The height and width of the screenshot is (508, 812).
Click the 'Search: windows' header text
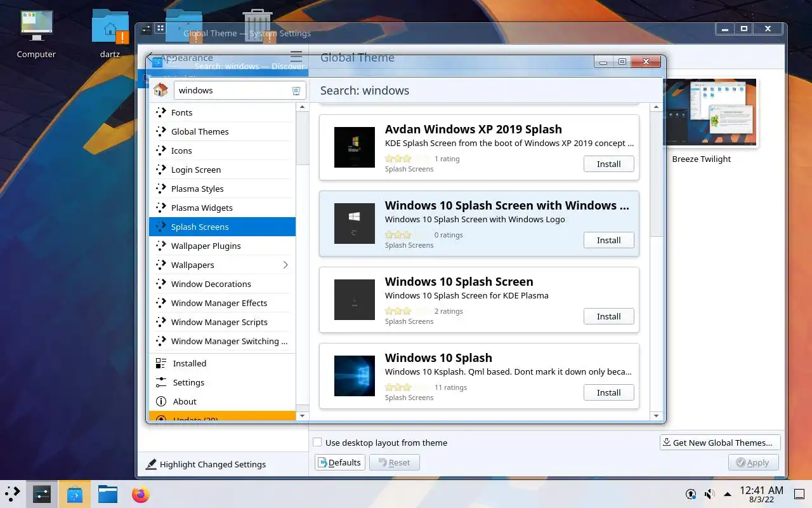pos(365,90)
